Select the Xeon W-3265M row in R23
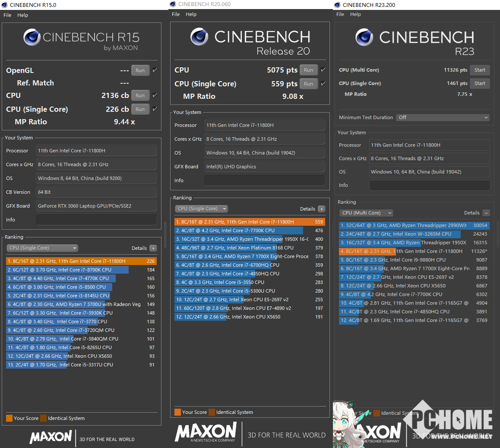Screen dimensions: 500x448 pyautogui.click(x=414, y=234)
